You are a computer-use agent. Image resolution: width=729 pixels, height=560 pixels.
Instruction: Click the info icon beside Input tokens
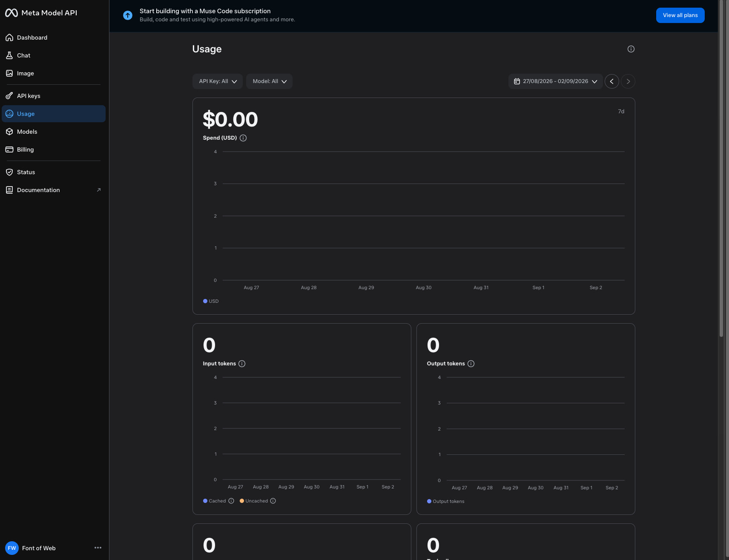(x=242, y=364)
